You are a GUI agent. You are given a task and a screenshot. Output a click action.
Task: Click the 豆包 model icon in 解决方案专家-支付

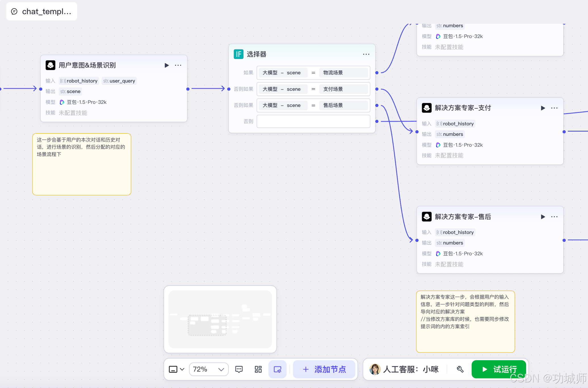tap(438, 145)
